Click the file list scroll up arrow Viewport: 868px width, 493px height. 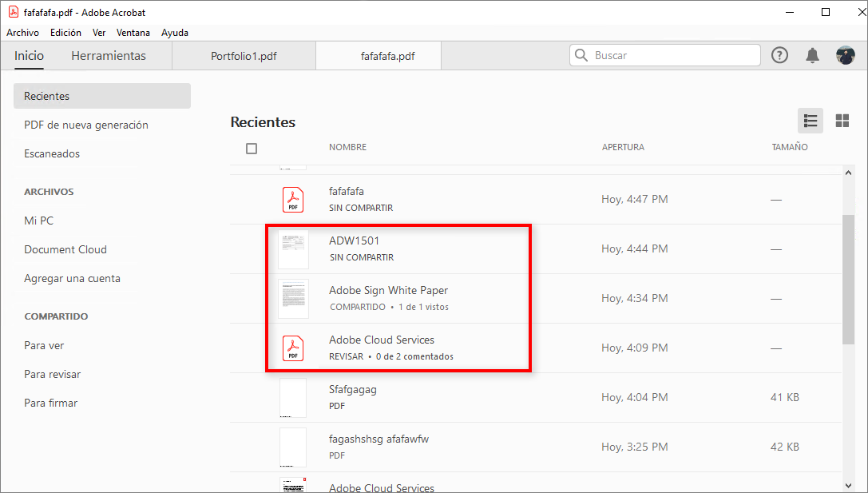tap(848, 173)
